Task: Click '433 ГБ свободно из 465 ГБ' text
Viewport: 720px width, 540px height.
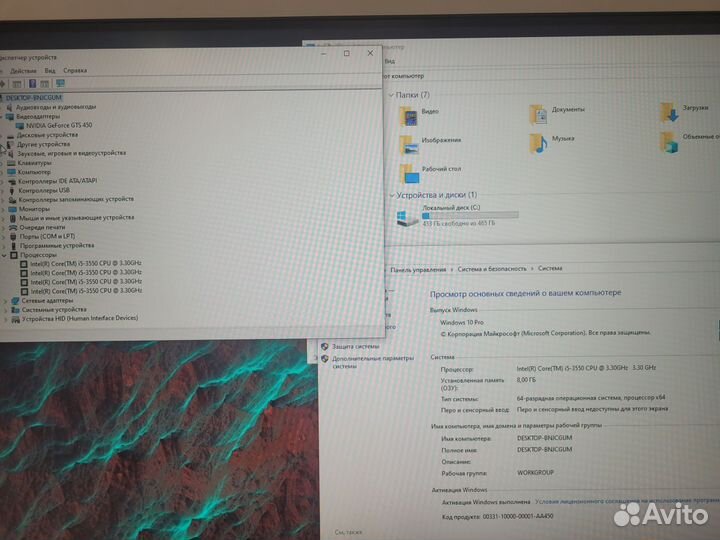Action: point(458,224)
